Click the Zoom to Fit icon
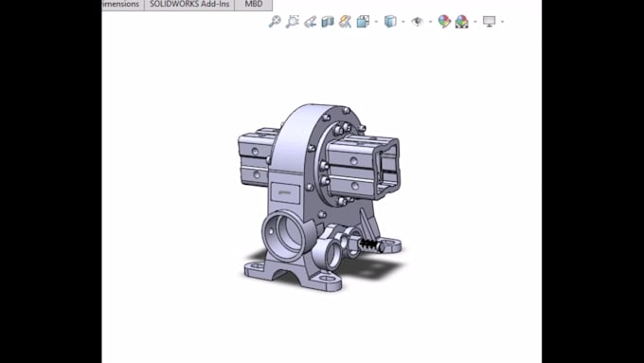The height and width of the screenshot is (363, 644). tap(275, 22)
